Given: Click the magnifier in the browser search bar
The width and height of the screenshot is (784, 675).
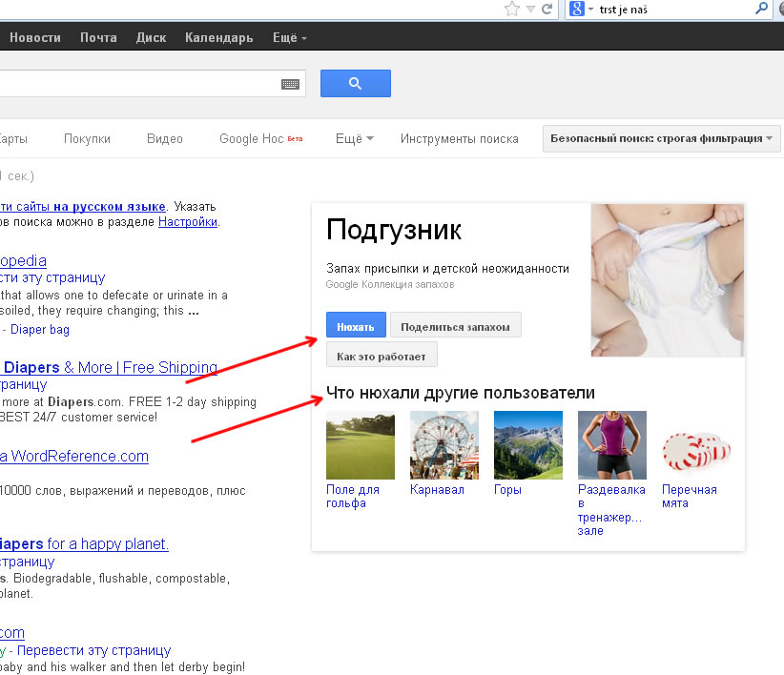Looking at the screenshot, I should [761, 10].
